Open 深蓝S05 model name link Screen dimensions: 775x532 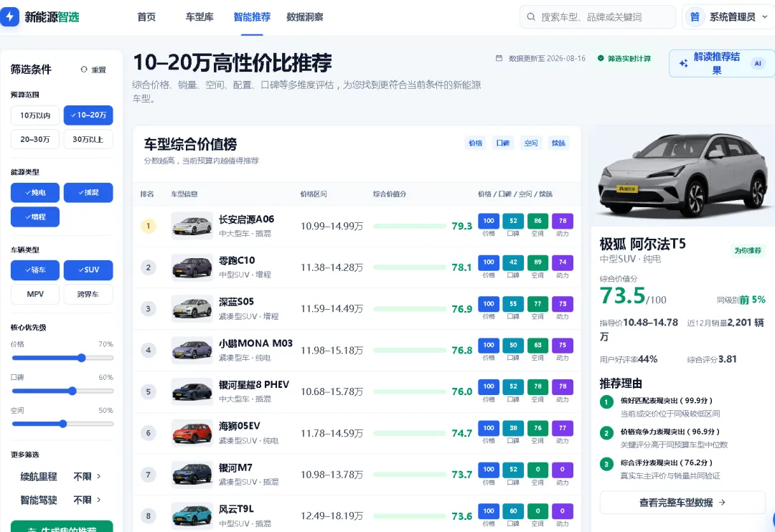click(236, 302)
